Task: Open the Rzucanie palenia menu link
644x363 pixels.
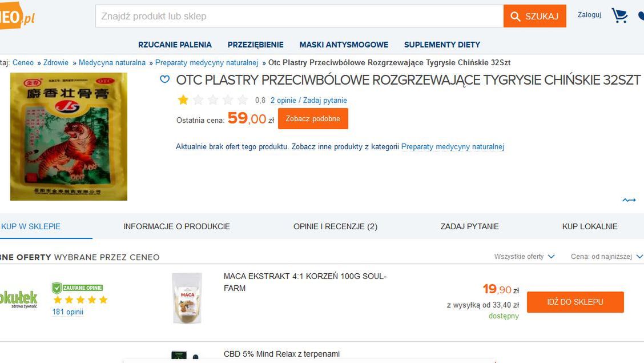Action: coord(175,45)
